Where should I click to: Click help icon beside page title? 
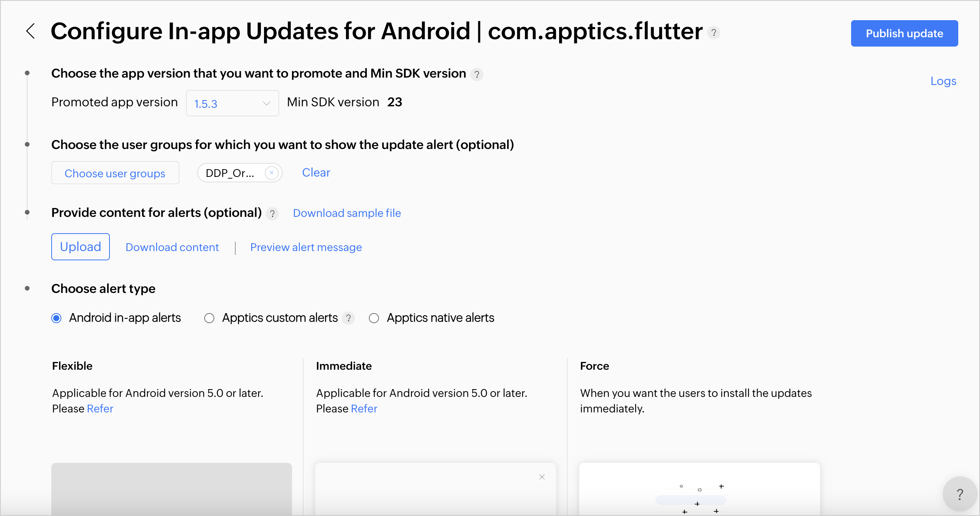(x=714, y=33)
